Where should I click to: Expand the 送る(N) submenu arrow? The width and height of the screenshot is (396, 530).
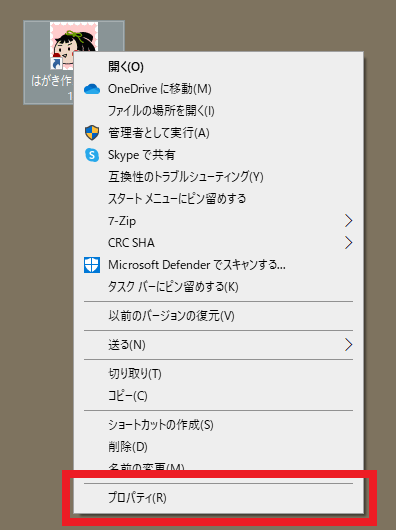(348, 345)
